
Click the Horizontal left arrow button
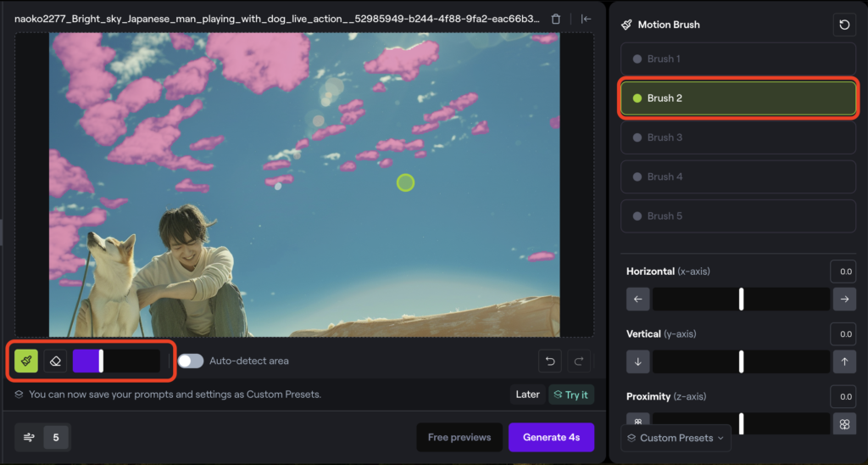tap(638, 299)
